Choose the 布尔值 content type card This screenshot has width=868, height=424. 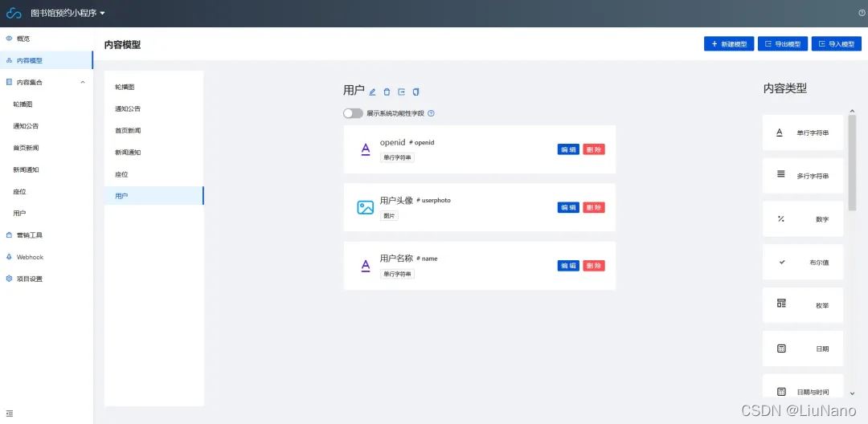point(803,263)
